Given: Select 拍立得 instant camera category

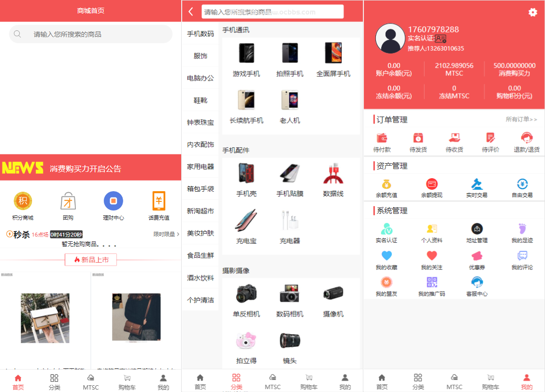Looking at the screenshot, I should [246, 347].
